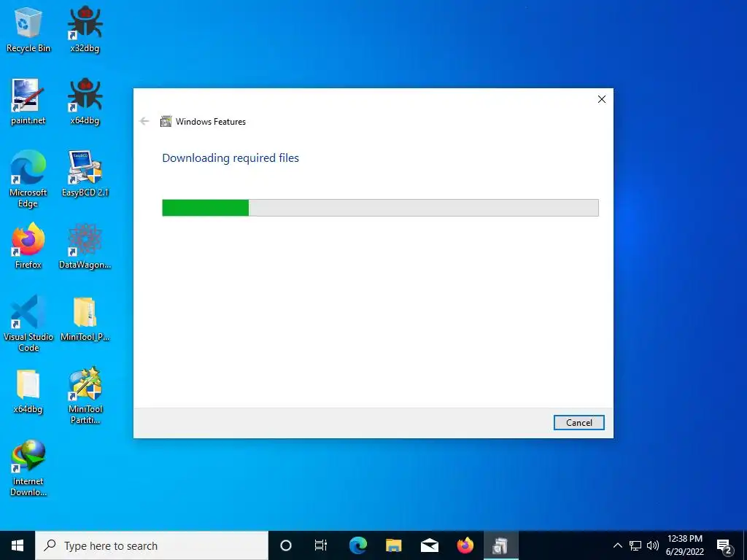Select the Microsoft Edge desktop shortcut
This screenshot has height=560, width=747.
click(28, 179)
